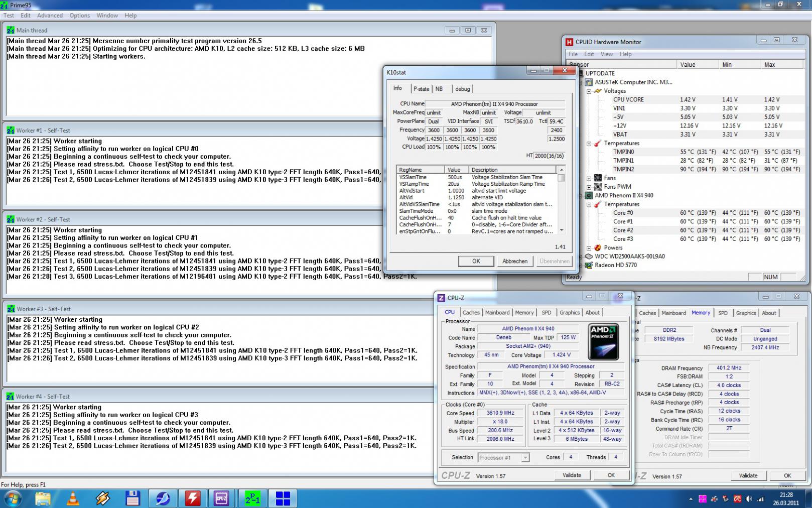Expand the Powers node in HWMonitor
The width and height of the screenshot is (812, 508).
tap(589, 248)
